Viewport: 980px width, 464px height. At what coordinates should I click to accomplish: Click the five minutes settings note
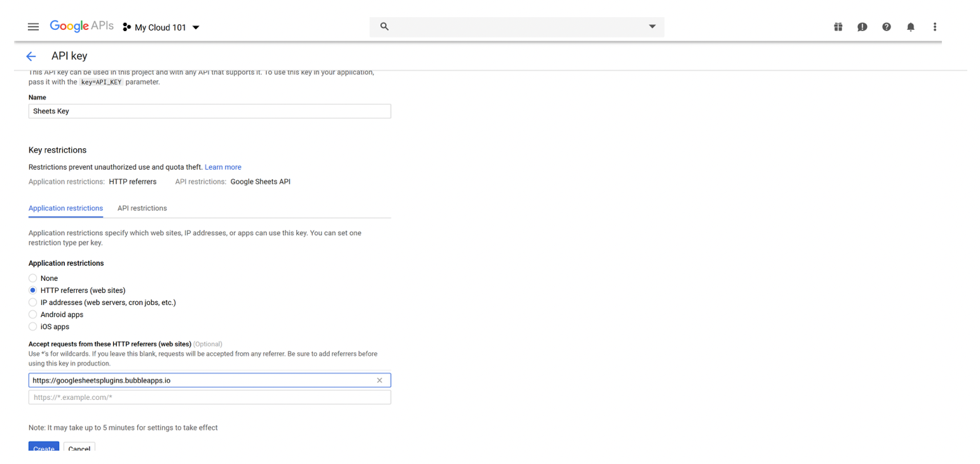(x=123, y=428)
